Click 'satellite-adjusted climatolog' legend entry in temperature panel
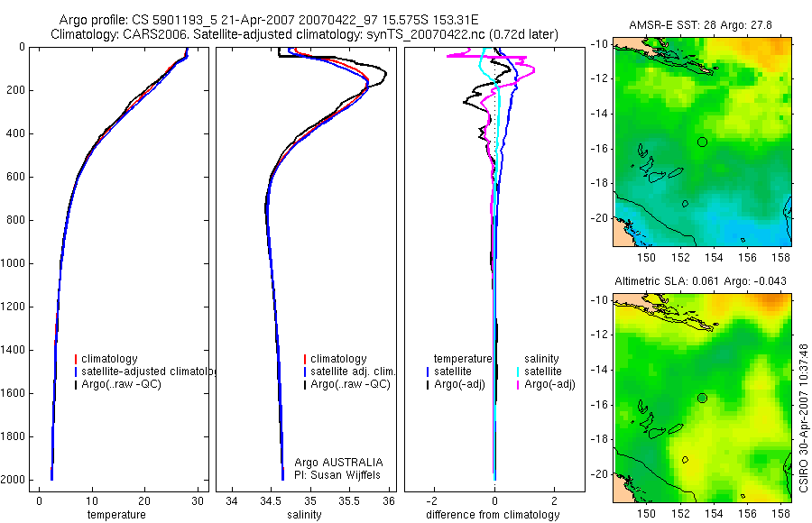This screenshot has width=812, height=523. pyautogui.click(x=148, y=372)
